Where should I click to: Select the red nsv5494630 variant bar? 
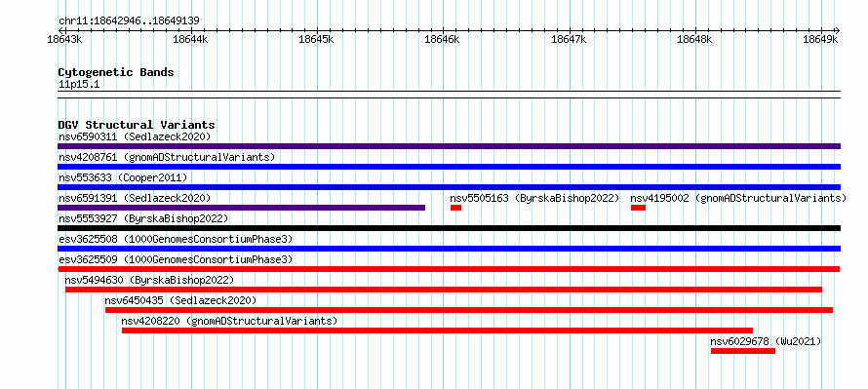444,290
